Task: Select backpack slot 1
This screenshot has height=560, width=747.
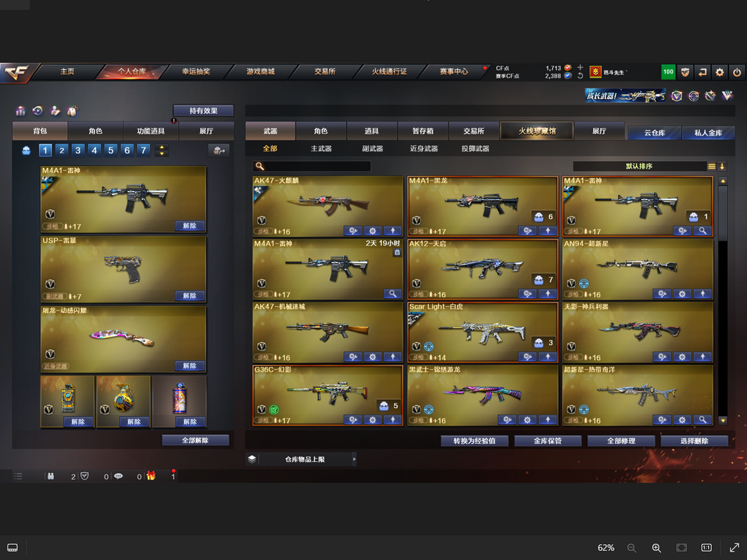Action: (x=45, y=151)
